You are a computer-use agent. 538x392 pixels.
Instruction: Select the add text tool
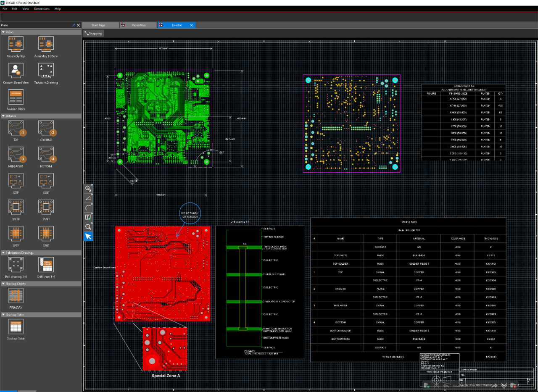click(x=88, y=217)
